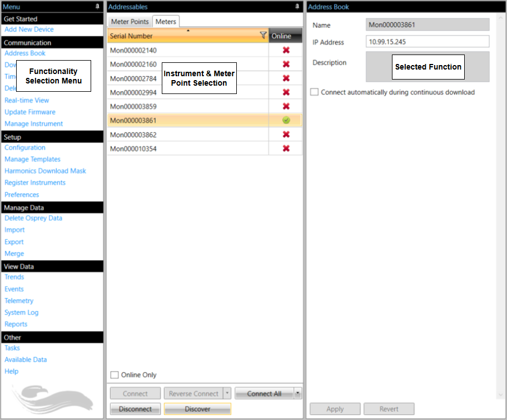Viewport: 507px width, 420px height.
Task: Expand the Connect All dropdown arrow
Action: [x=298, y=393]
